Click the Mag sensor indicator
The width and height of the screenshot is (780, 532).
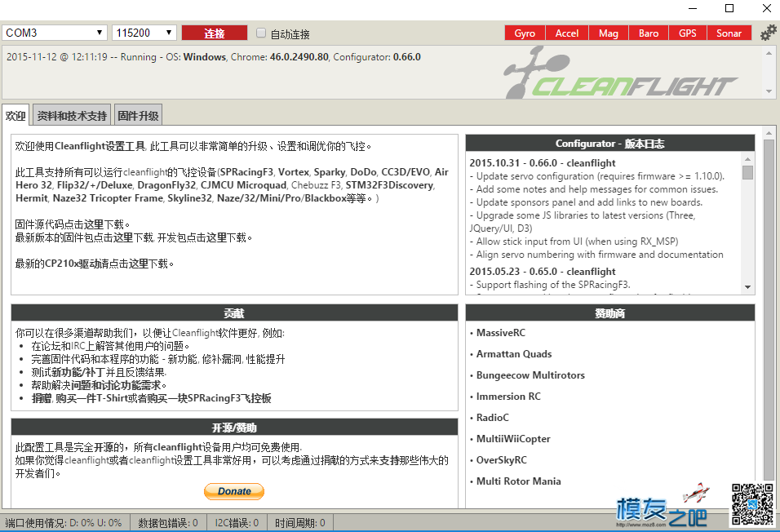click(609, 33)
